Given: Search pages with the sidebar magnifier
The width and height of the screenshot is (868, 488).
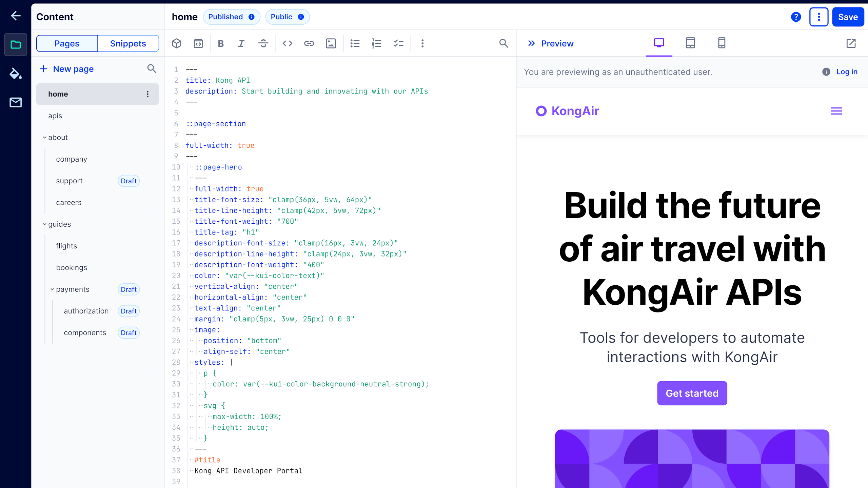Looking at the screenshot, I should coord(152,69).
